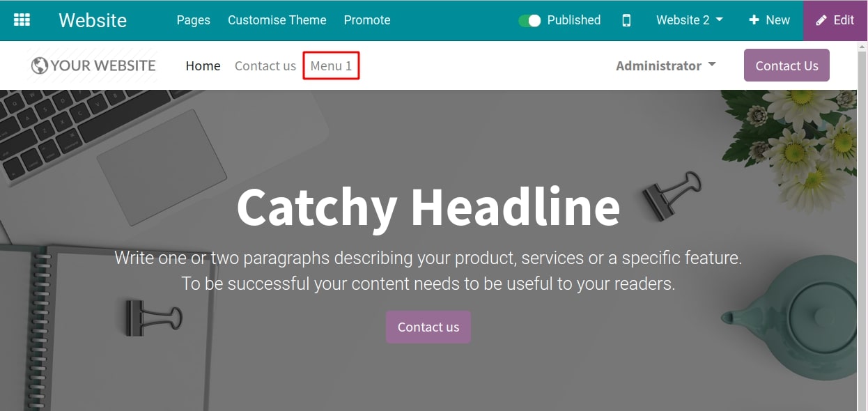The image size is (868, 411).
Task: Open the Contact us navigation link
Action: 265,65
